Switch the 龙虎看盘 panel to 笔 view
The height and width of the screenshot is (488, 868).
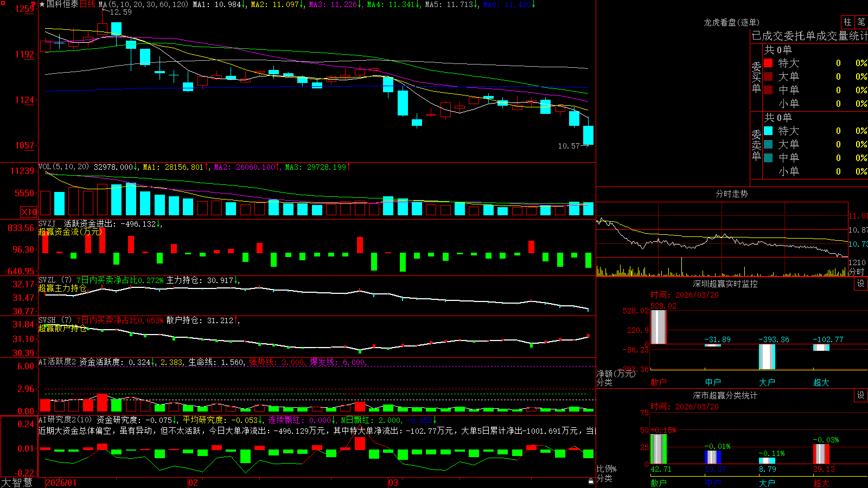tap(861, 22)
